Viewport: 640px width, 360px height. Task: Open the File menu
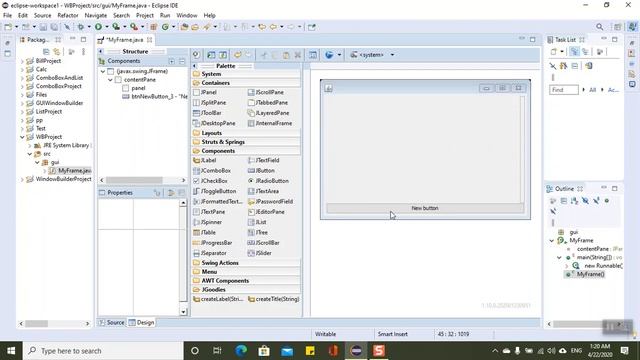coord(8,16)
